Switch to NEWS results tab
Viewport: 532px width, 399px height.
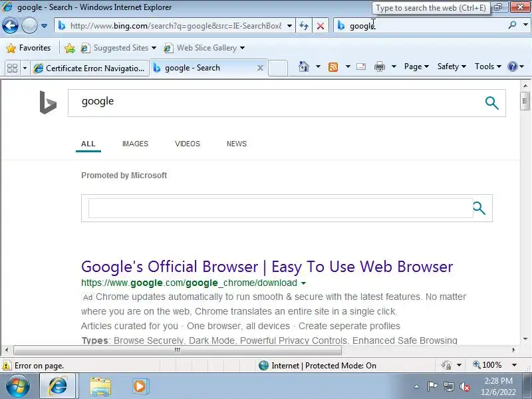tap(237, 144)
